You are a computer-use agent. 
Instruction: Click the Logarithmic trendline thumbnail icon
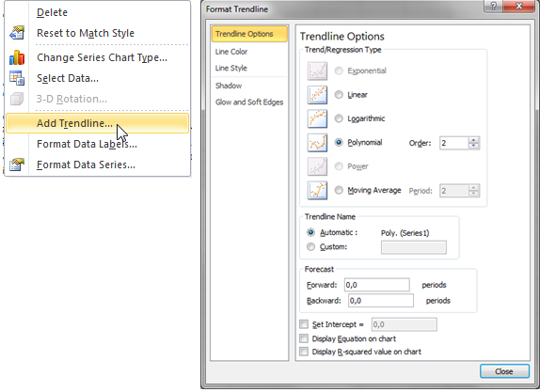(317, 118)
